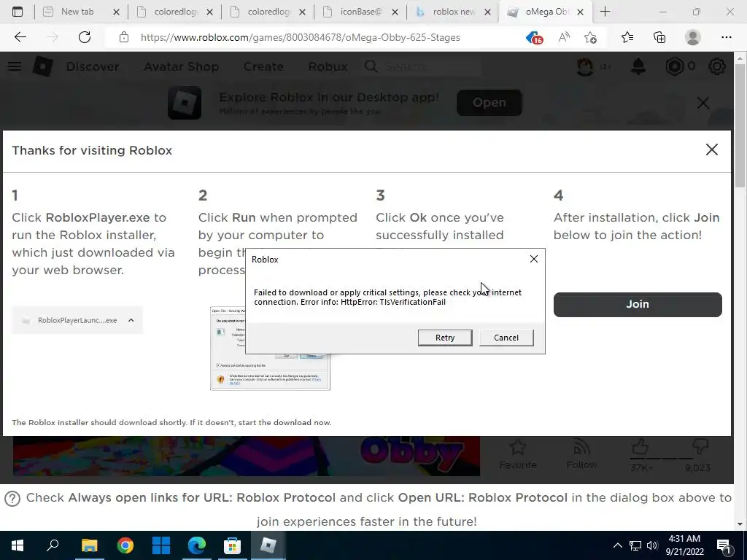Open the volume speaker icon
747x560 pixels.
click(x=652, y=545)
